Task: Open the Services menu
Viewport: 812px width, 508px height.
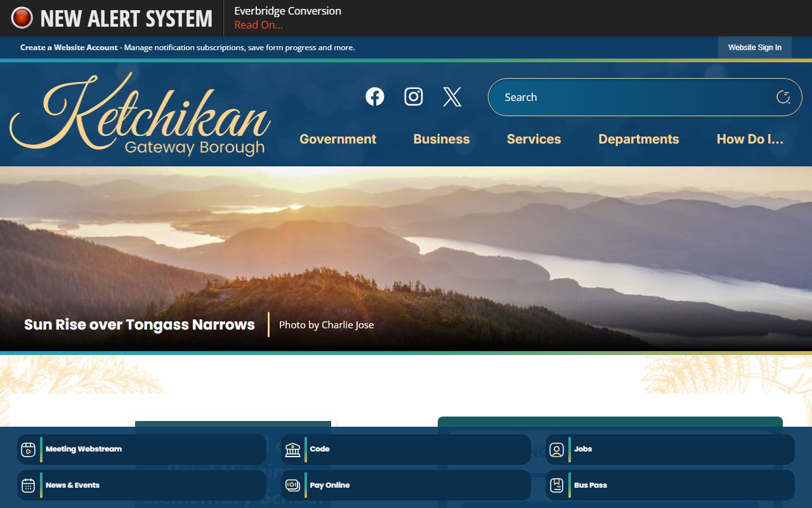Action: click(534, 139)
